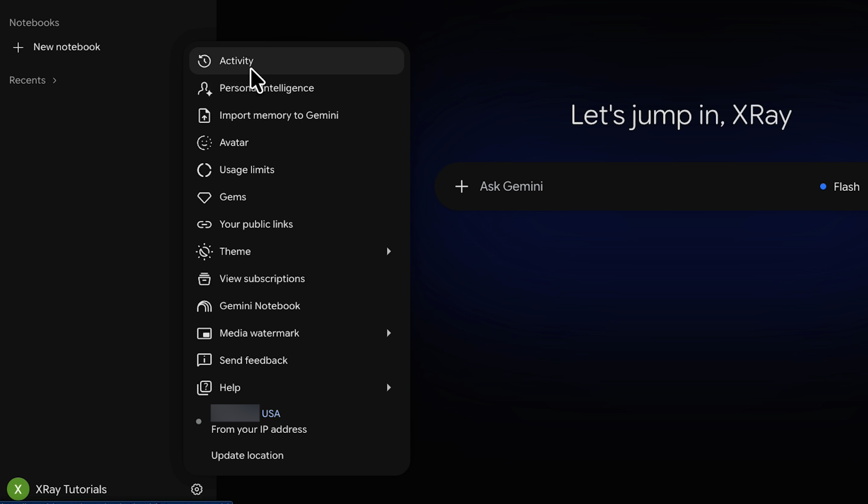This screenshot has height=504, width=868.
Task: Expand the Recents chevron
Action: point(55,80)
